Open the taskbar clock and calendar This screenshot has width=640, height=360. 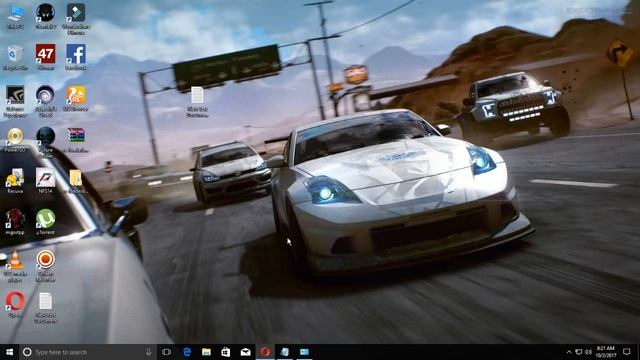pyautogui.click(x=605, y=352)
